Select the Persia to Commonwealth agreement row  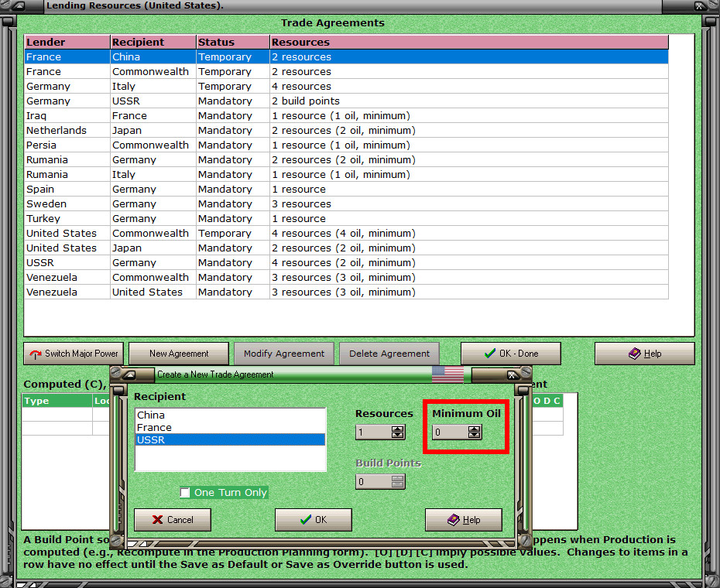346,145
